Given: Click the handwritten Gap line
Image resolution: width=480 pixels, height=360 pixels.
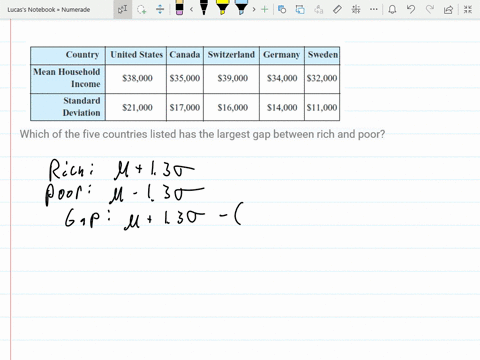Looking at the screenshot, I should 153,215.
